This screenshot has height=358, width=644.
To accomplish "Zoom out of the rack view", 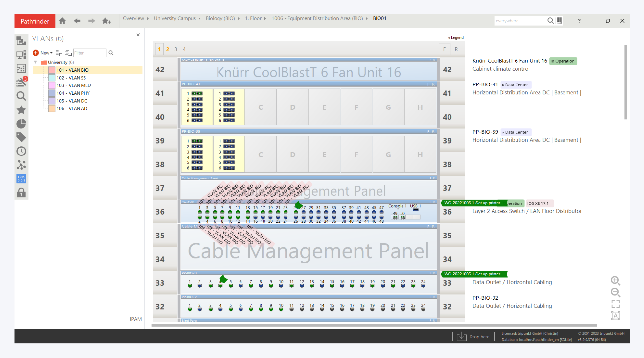I will pos(615,292).
